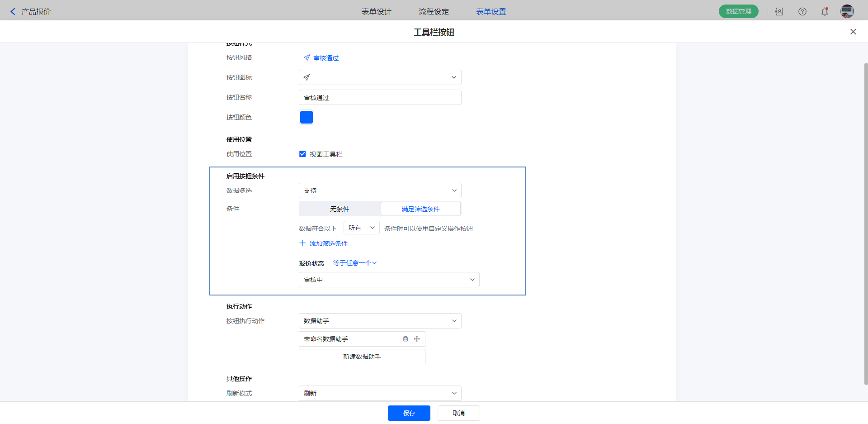The image size is (868, 424).
Task: Delete 未命名数据助手 with the trash icon
Action: [406, 339]
